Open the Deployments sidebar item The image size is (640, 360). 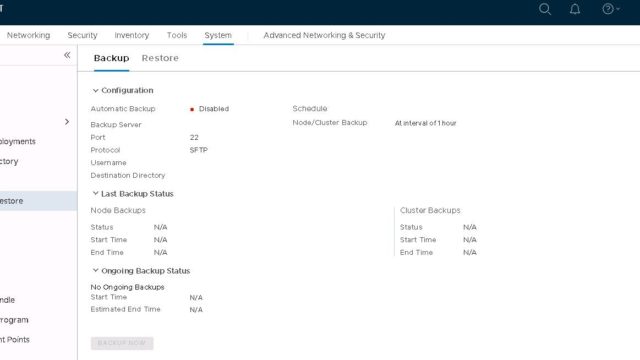click(18, 142)
